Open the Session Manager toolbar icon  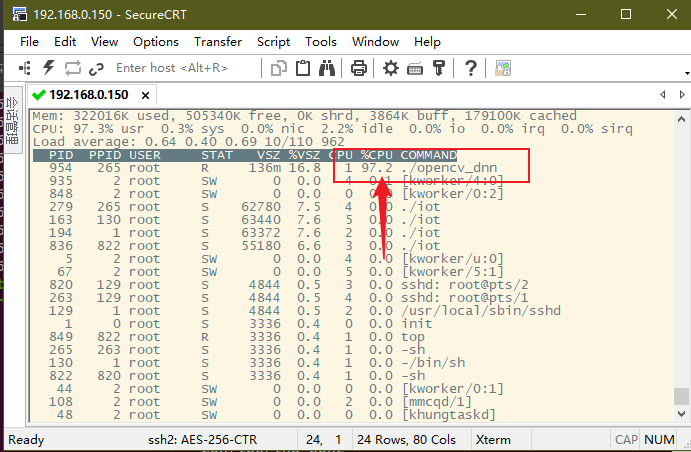25,68
